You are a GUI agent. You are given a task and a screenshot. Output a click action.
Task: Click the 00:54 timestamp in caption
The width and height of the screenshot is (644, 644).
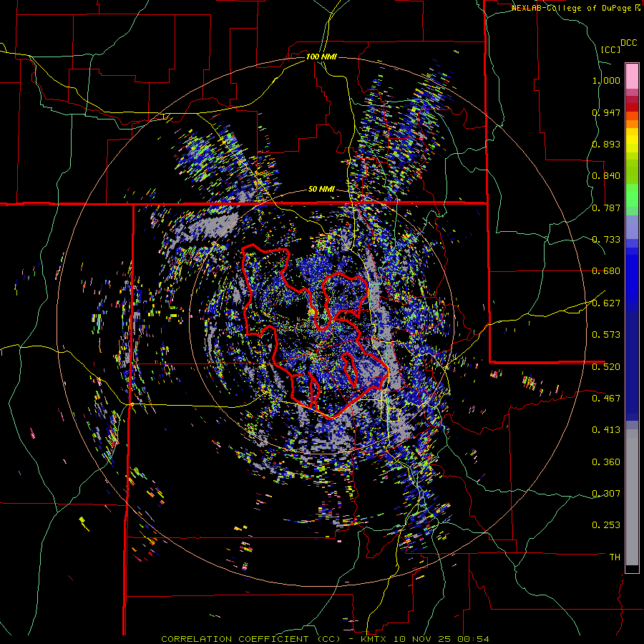pyautogui.click(x=472, y=639)
